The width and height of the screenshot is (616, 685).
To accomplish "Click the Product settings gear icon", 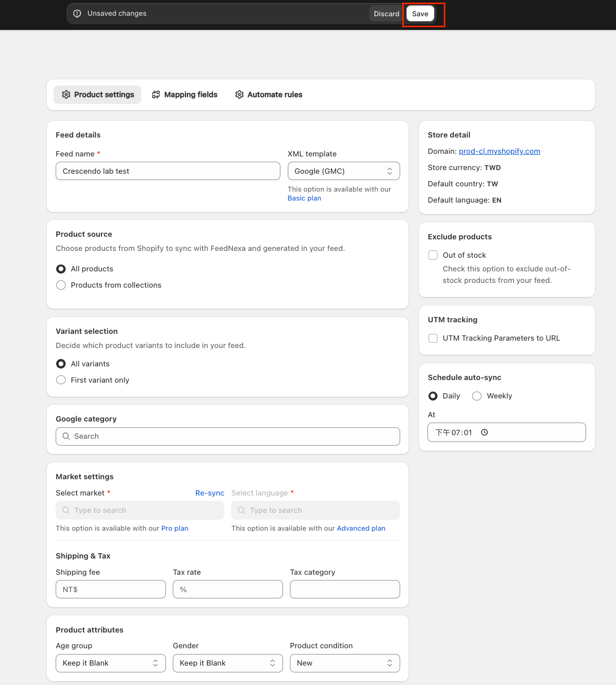I will click(x=66, y=94).
